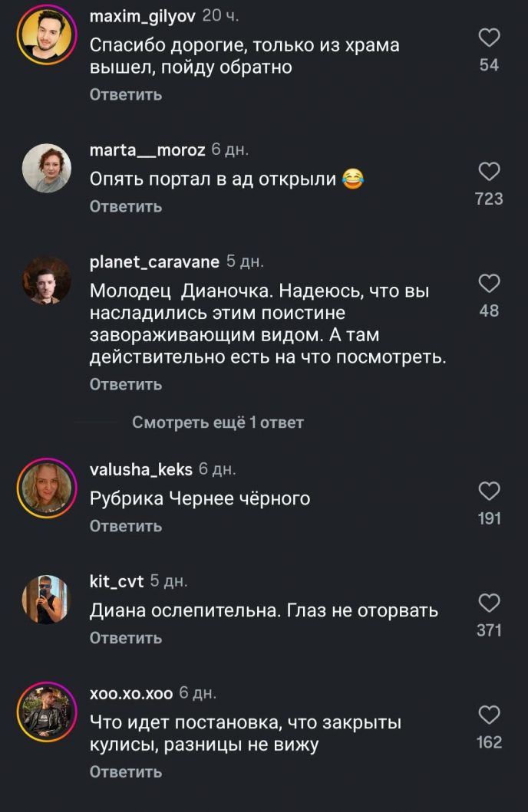Visit the valusha_keks profile via username
Screen dimensions: 528x812
tap(140, 469)
